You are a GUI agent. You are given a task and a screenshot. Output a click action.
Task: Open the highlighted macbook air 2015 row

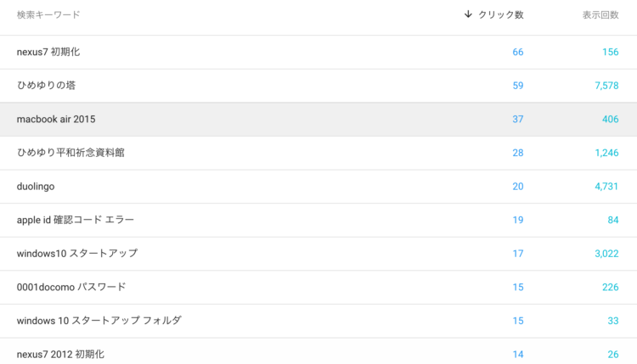pos(318,120)
